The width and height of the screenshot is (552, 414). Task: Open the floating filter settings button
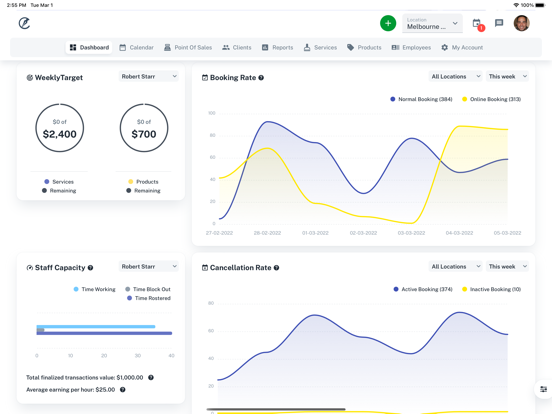click(x=544, y=389)
